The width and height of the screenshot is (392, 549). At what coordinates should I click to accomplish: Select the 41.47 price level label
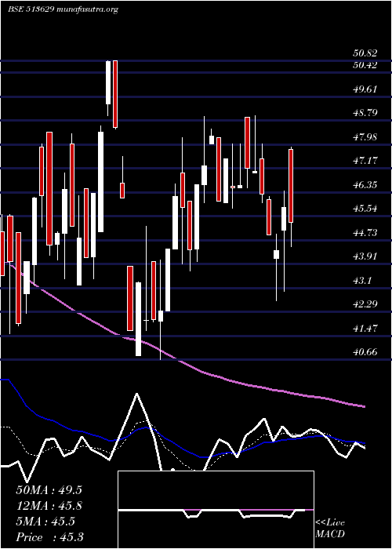coord(365,329)
